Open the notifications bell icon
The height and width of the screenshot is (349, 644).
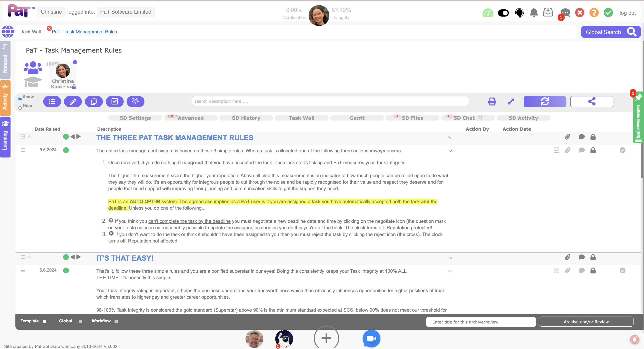[x=534, y=13]
